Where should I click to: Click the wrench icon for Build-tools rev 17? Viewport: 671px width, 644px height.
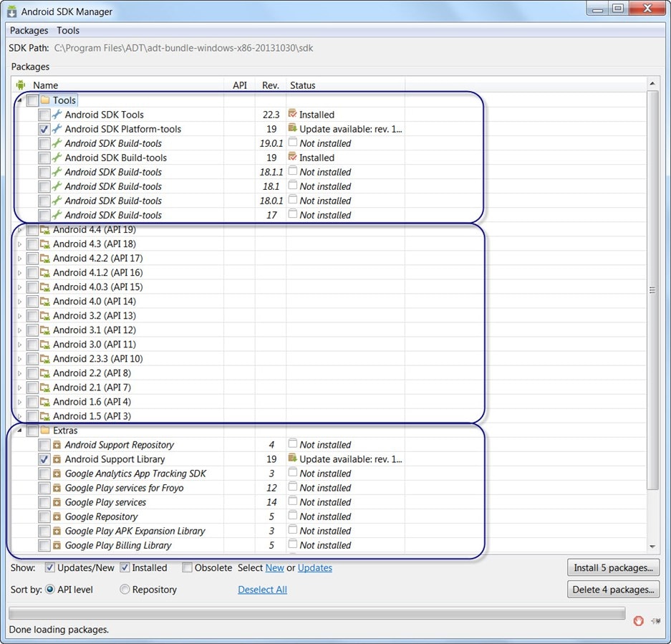tap(57, 215)
